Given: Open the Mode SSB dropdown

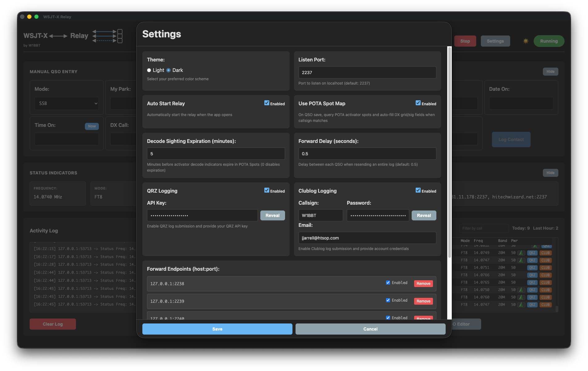Looking at the screenshot, I should click(x=67, y=103).
